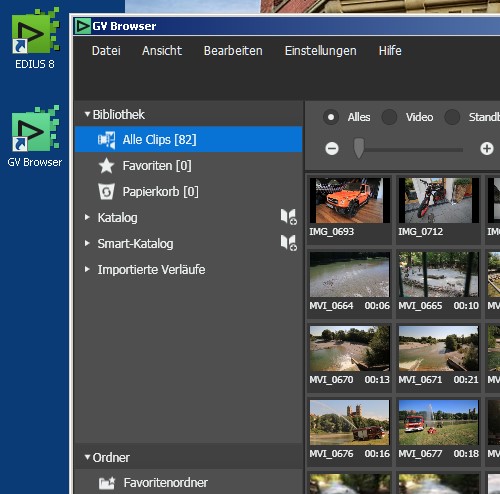
Task: Select the Smart-Katalog entry
Action: point(135,244)
